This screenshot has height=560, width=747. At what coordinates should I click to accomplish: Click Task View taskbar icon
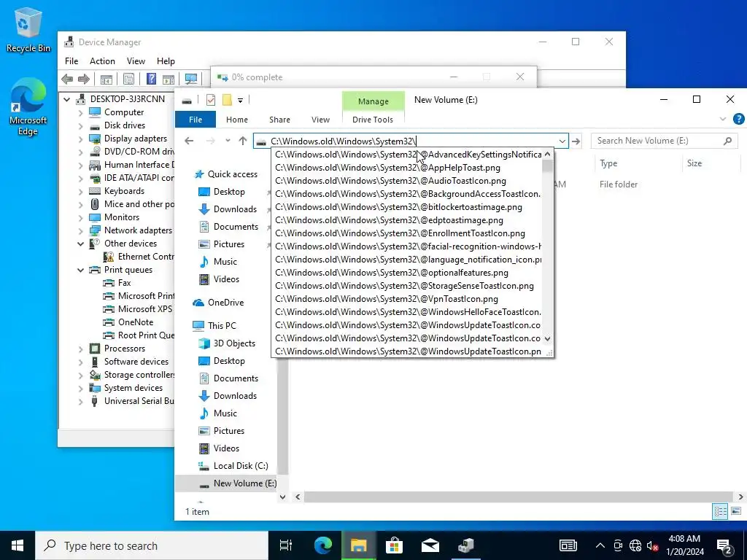tap(286, 545)
